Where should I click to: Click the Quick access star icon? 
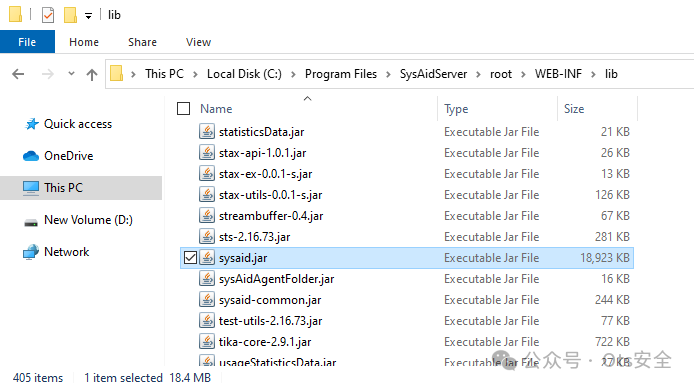[31, 124]
